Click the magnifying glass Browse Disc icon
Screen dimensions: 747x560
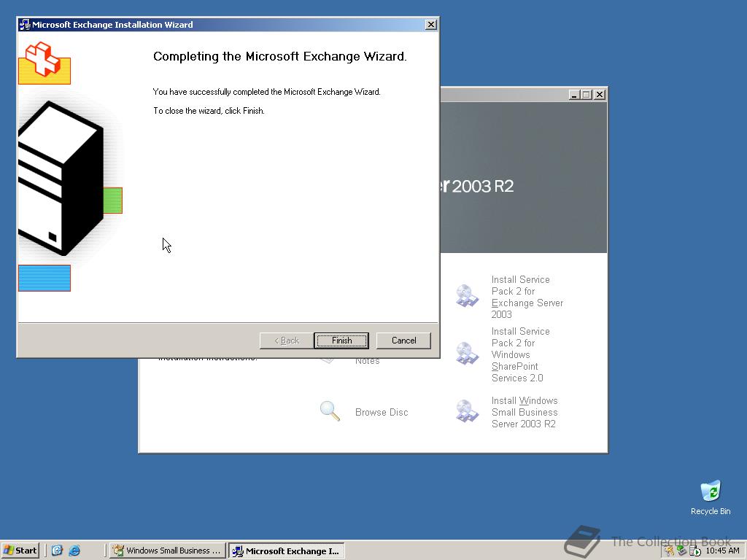pyautogui.click(x=330, y=411)
